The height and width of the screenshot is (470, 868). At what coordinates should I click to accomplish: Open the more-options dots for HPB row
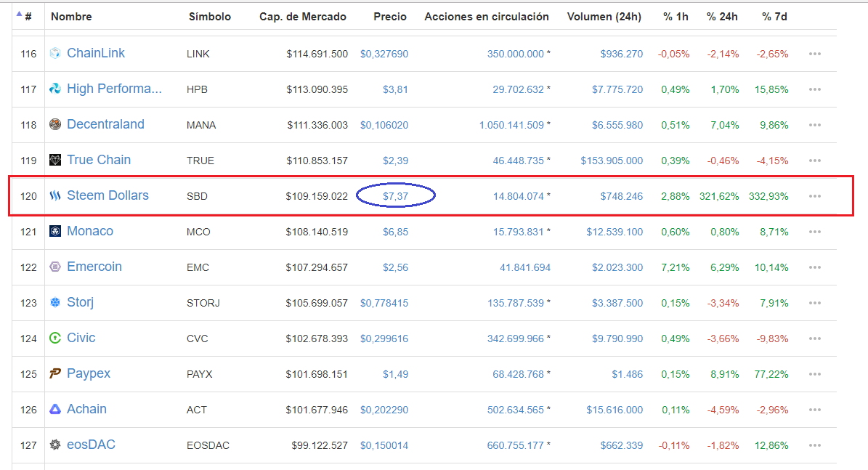815,89
